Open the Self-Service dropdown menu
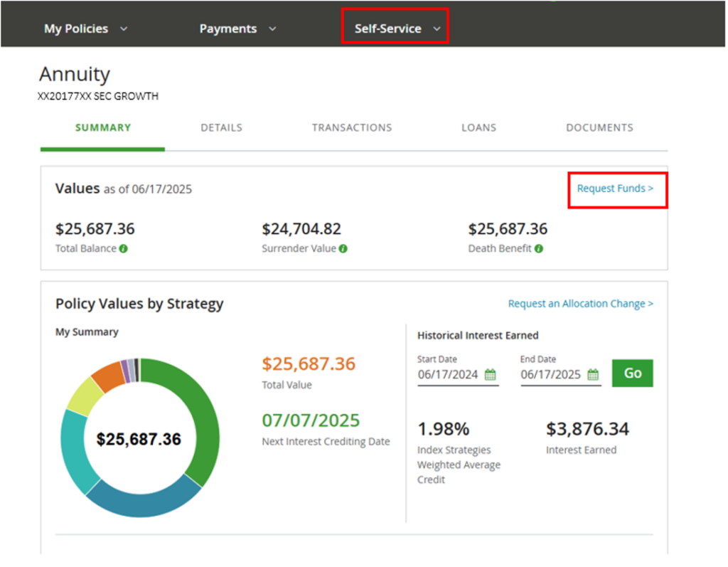This screenshot has width=728, height=567. point(397,29)
